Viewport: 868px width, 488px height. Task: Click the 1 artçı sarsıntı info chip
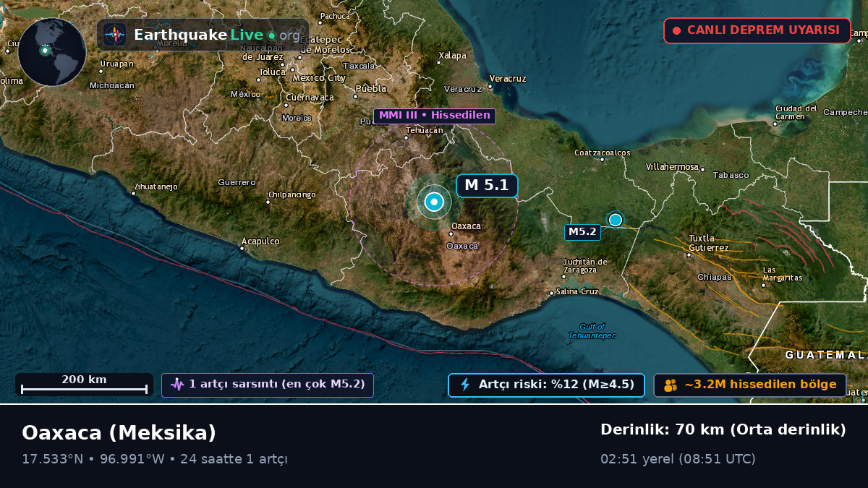[268, 385]
